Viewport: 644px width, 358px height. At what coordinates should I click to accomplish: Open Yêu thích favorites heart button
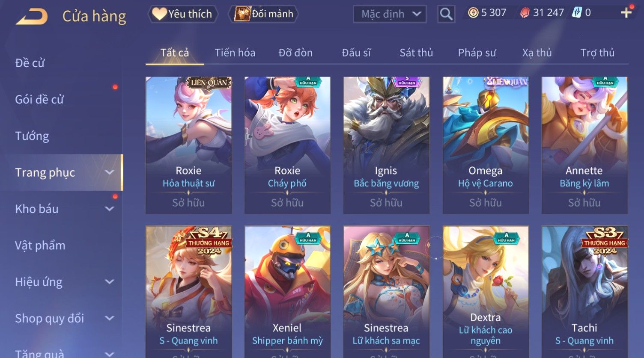[x=183, y=14]
